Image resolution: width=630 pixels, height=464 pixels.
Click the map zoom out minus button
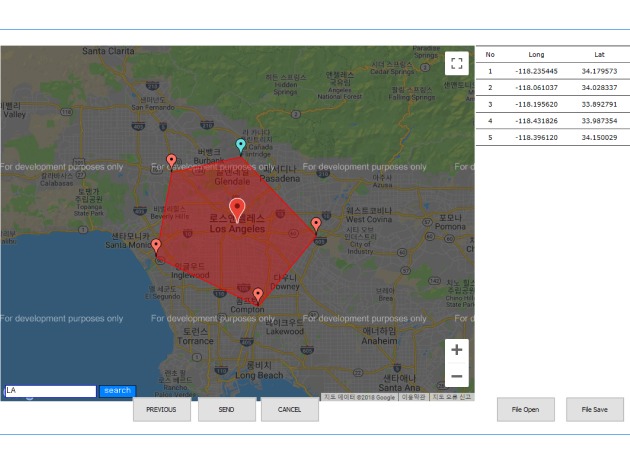pyautogui.click(x=456, y=376)
